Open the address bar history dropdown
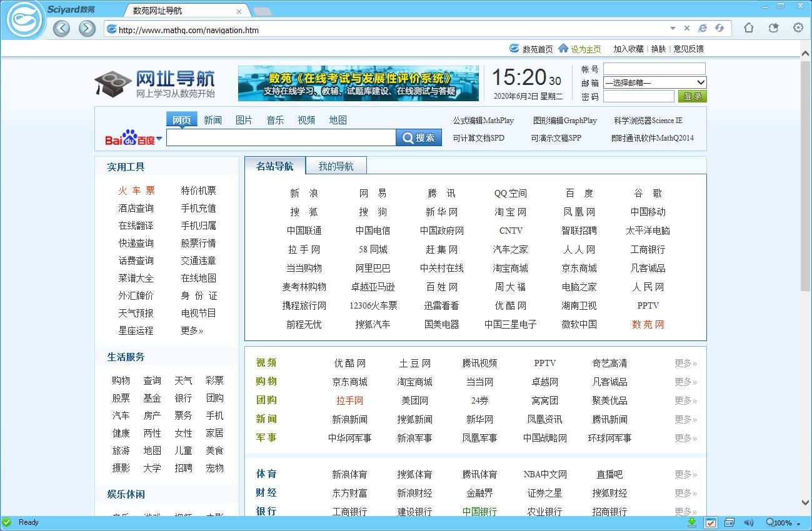 673,28
